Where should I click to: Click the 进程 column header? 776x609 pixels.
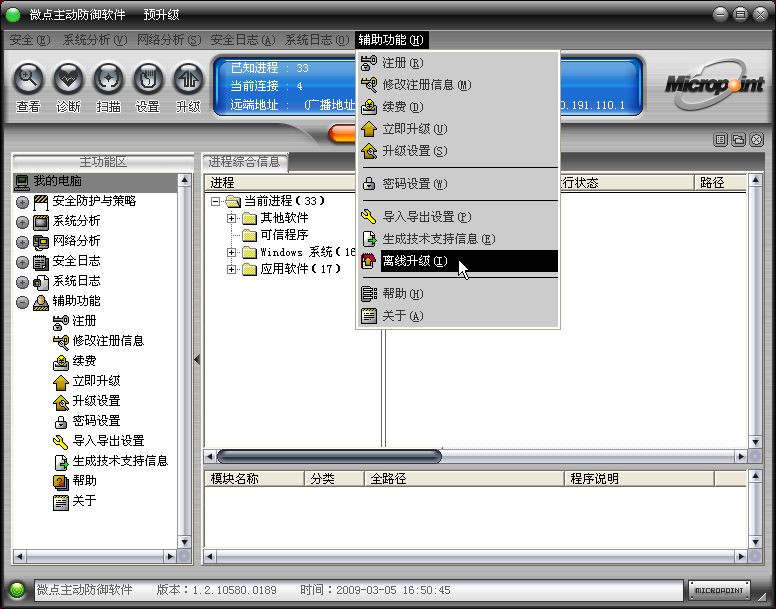[281, 183]
